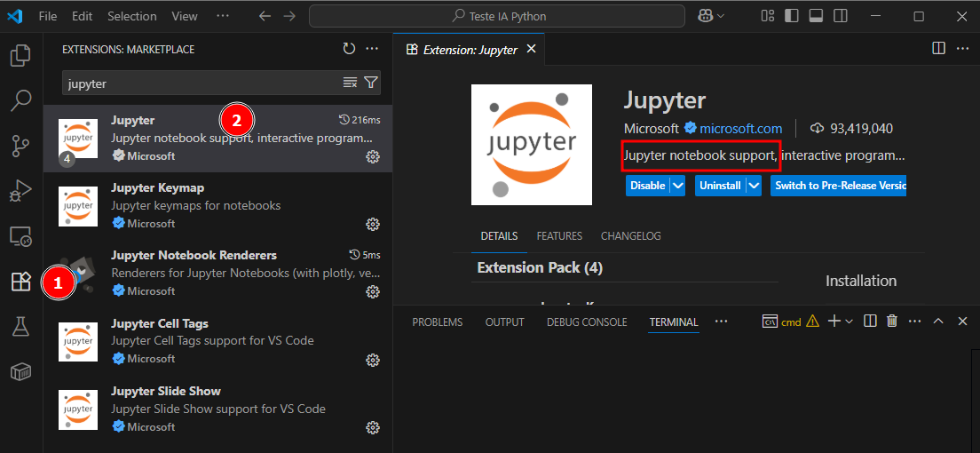Toggle secondary side bar visibility
This screenshot has width=980, height=453.
(840, 16)
